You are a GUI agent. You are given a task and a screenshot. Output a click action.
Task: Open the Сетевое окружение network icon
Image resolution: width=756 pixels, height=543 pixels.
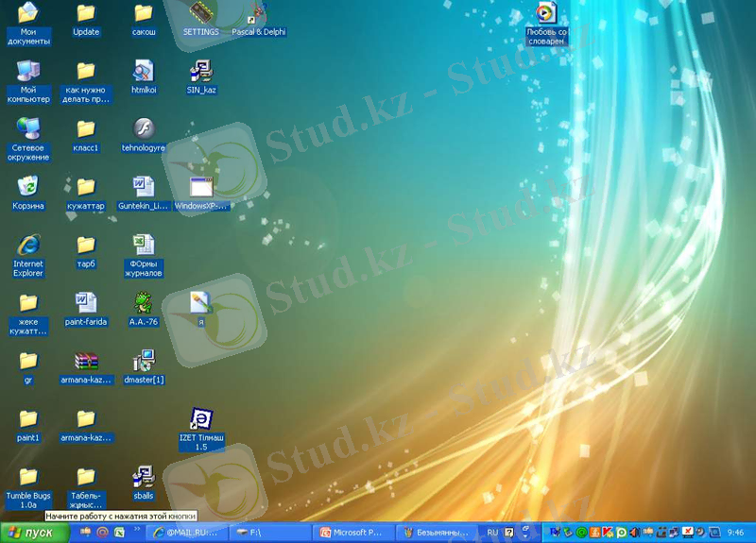coord(28,129)
